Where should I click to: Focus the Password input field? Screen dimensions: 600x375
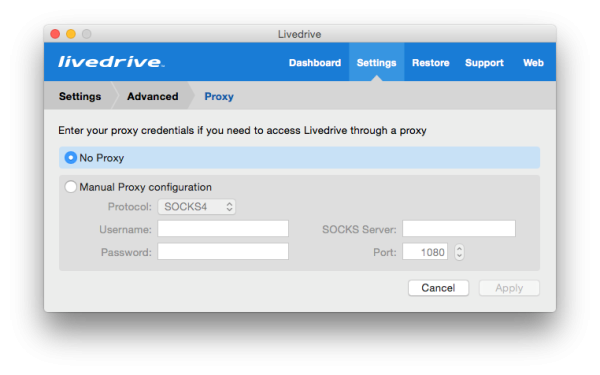pos(223,252)
